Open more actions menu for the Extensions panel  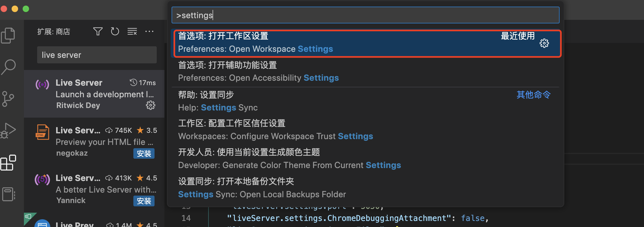pos(149,31)
